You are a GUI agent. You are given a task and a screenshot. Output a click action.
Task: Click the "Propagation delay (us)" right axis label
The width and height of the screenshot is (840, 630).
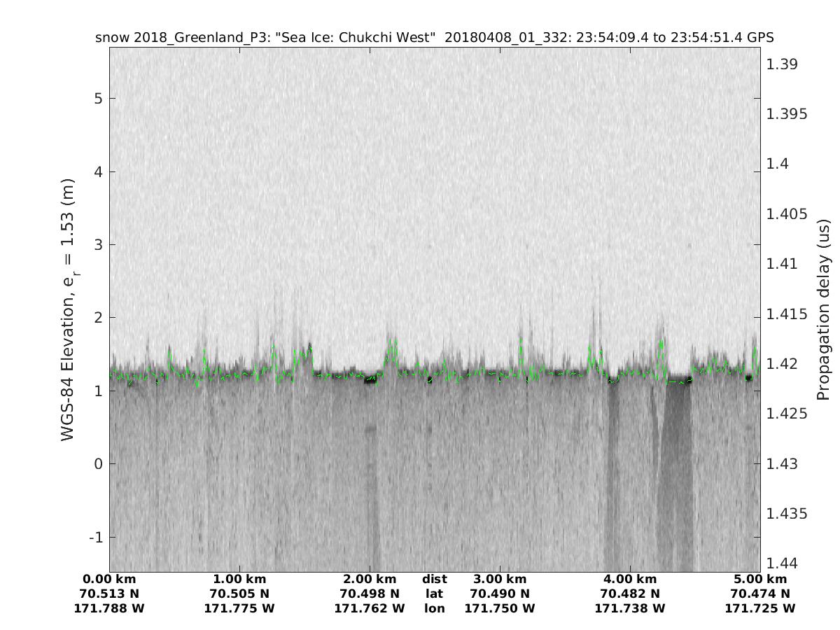pos(823,309)
